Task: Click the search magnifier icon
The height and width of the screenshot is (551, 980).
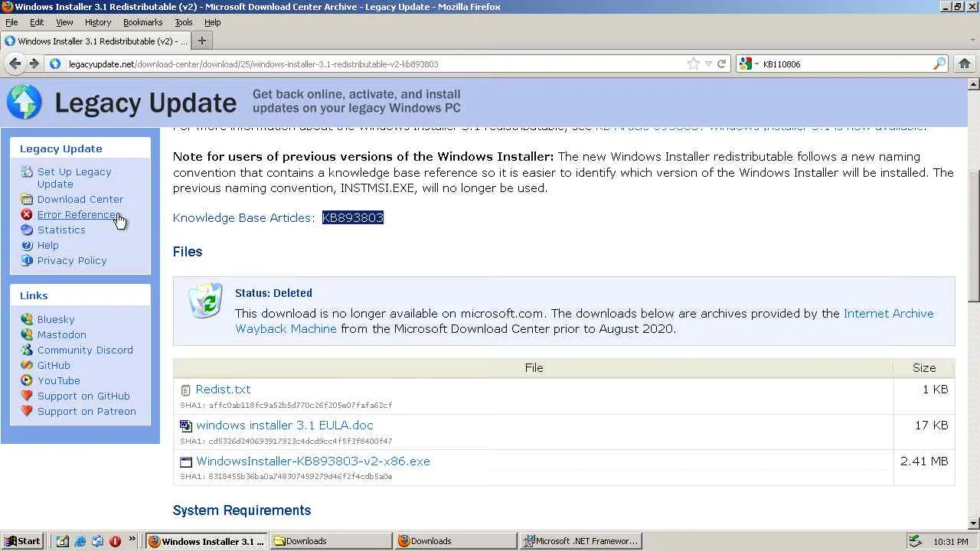Action: point(939,64)
